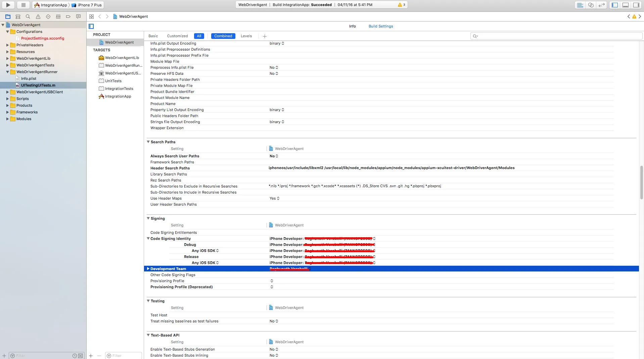Jump to the previous issue
Viewport: 644px width, 359px height.
click(x=629, y=16)
